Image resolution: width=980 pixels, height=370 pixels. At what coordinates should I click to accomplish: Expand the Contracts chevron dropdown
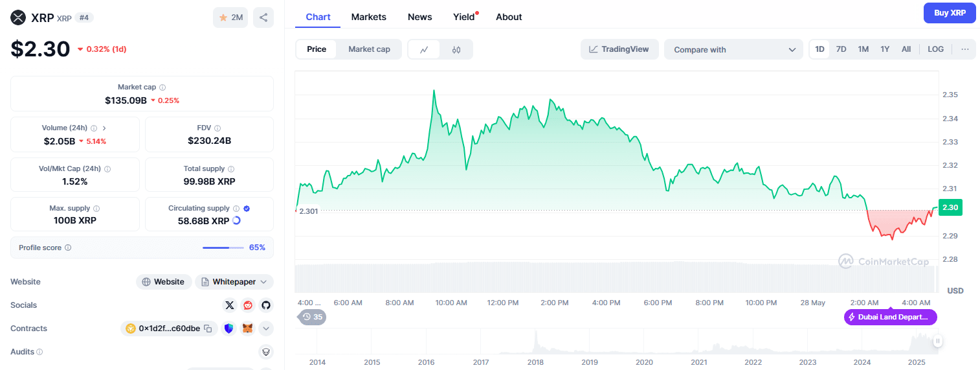[266, 329]
